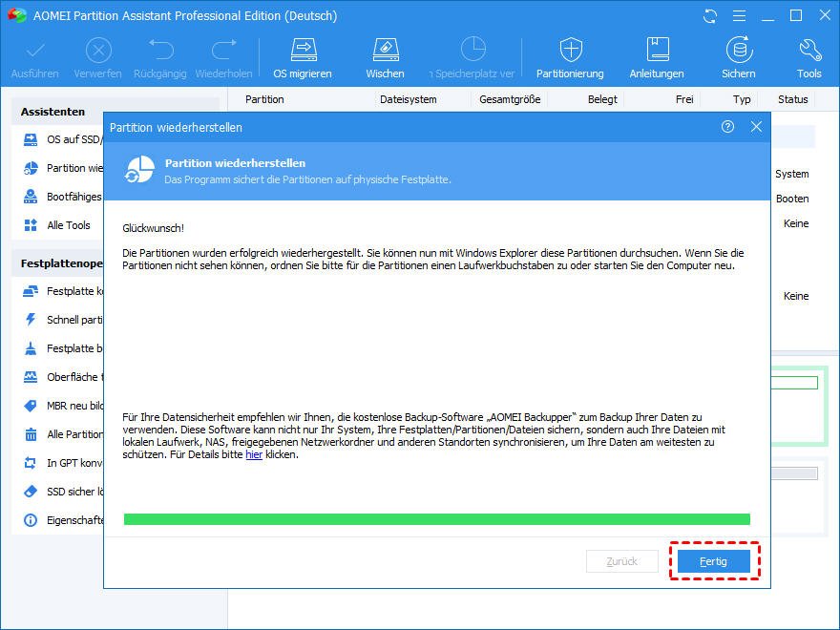Click the 'Booten' status cell
Image resolution: width=840 pixels, height=630 pixels.
point(792,199)
